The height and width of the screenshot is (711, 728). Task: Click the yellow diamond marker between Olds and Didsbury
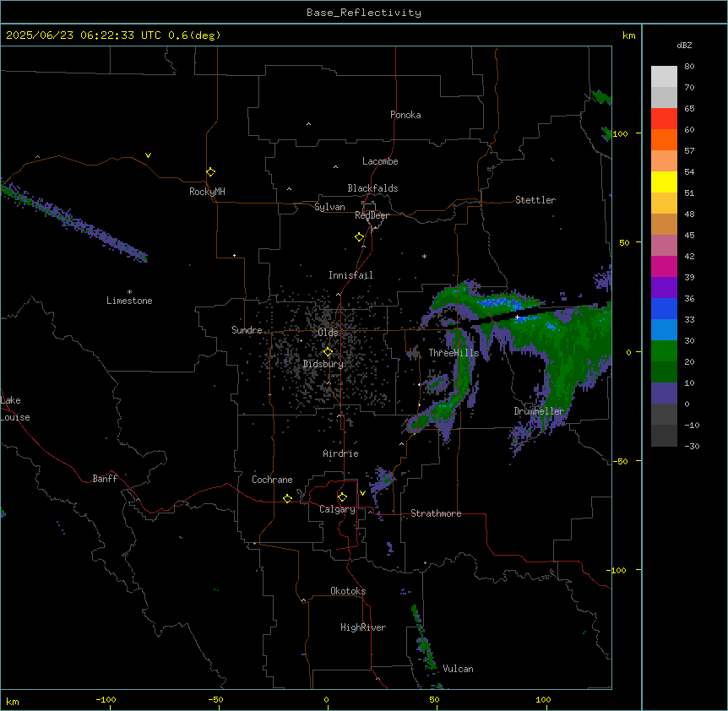coord(328,352)
